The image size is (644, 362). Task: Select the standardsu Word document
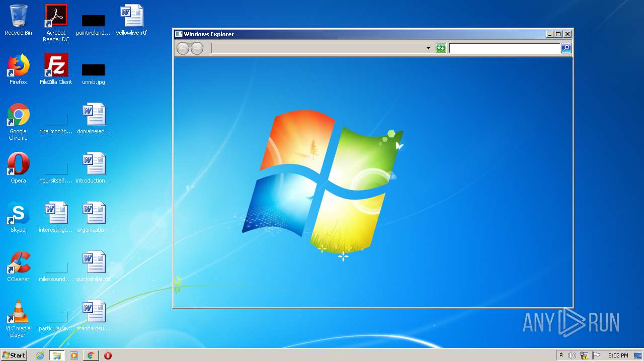point(94,316)
